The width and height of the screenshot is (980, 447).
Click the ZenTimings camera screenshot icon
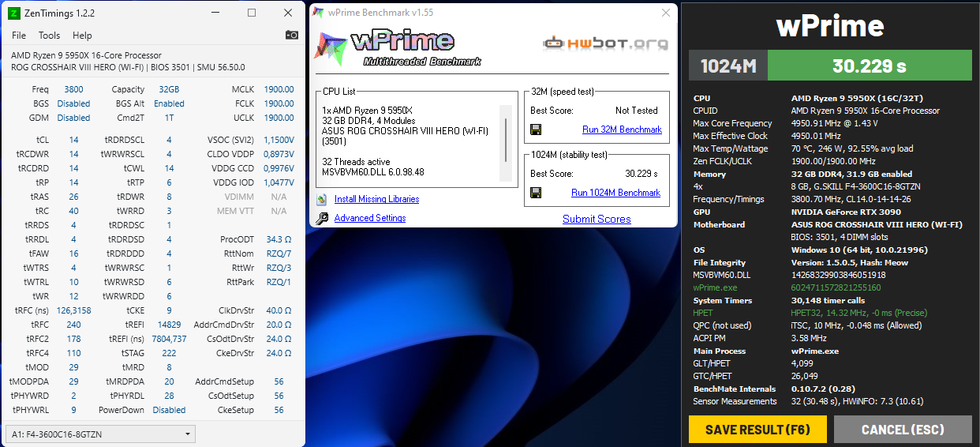[292, 35]
